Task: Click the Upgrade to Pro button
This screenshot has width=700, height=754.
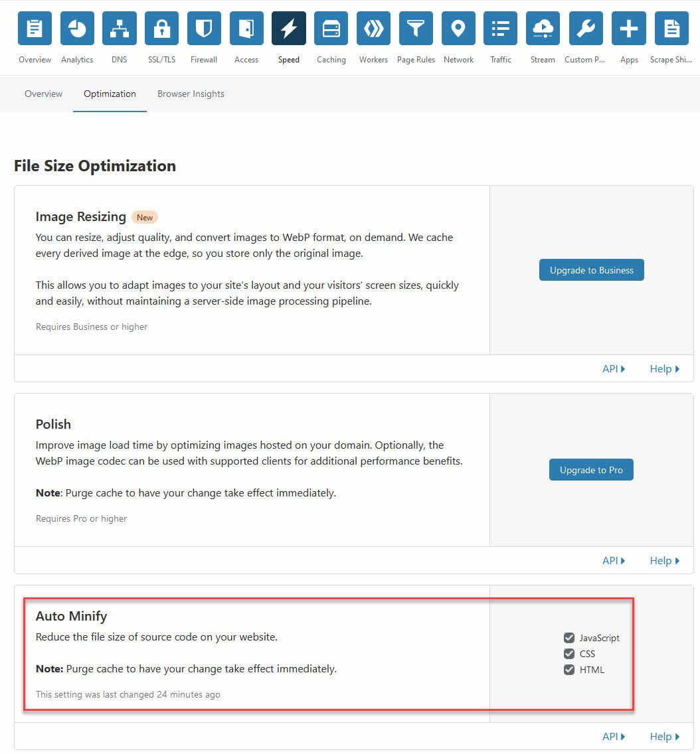Action: coord(591,470)
